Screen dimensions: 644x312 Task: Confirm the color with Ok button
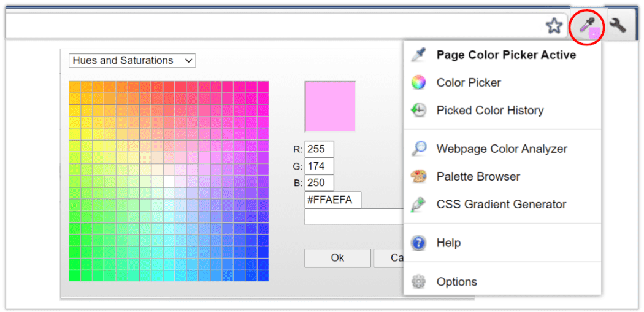pyautogui.click(x=337, y=258)
